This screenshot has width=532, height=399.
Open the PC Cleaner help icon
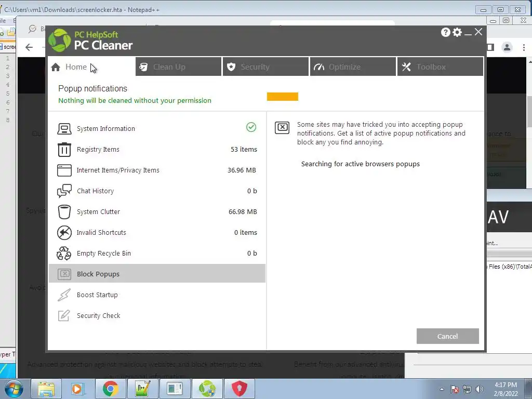pos(445,32)
